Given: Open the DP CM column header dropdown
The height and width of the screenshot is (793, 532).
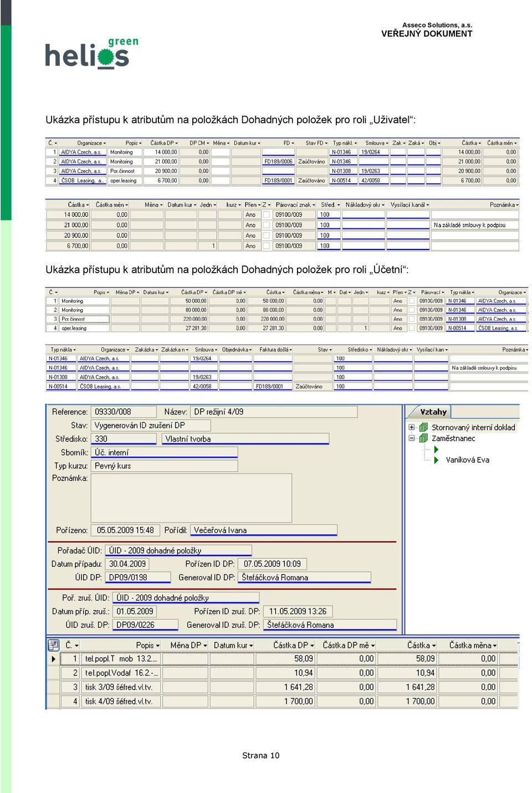Looking at the screenshot, I should point(208,143).
